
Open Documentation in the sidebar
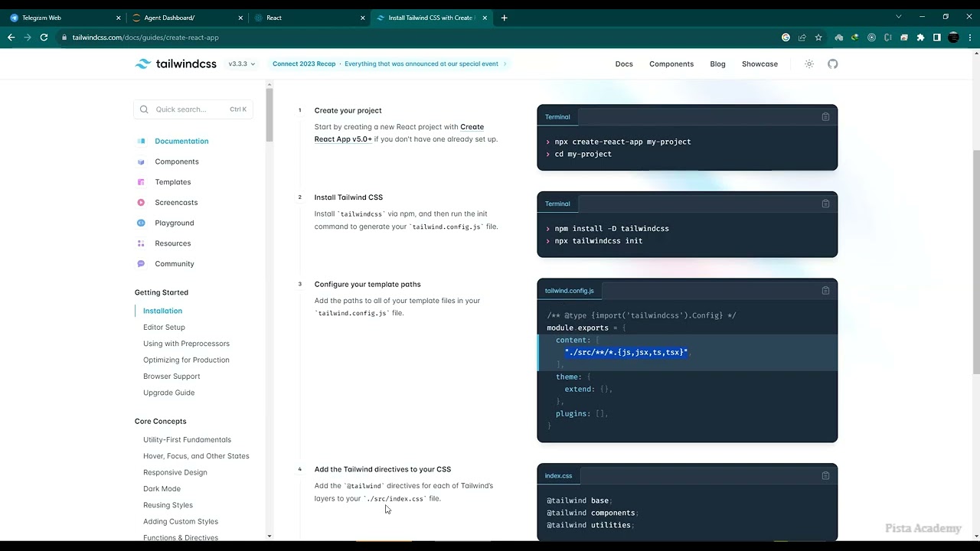tap(181, 142)
